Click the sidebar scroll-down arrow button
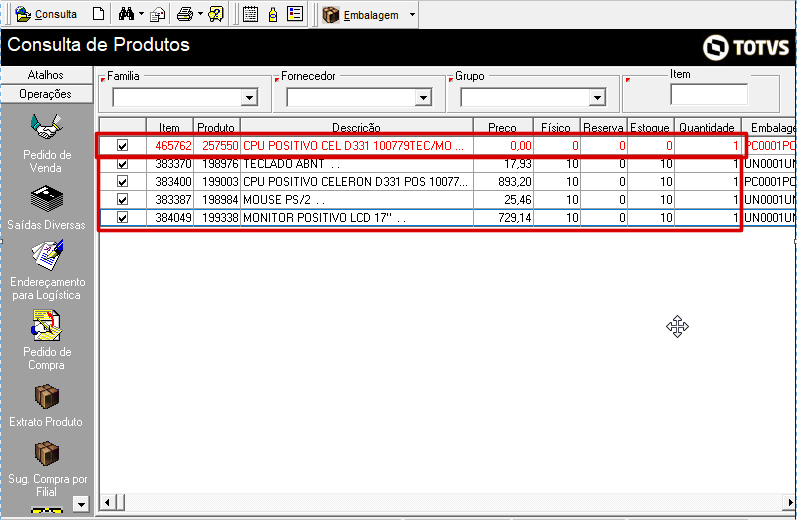Screen dimensions: 797x520 (x=81, y=503)
